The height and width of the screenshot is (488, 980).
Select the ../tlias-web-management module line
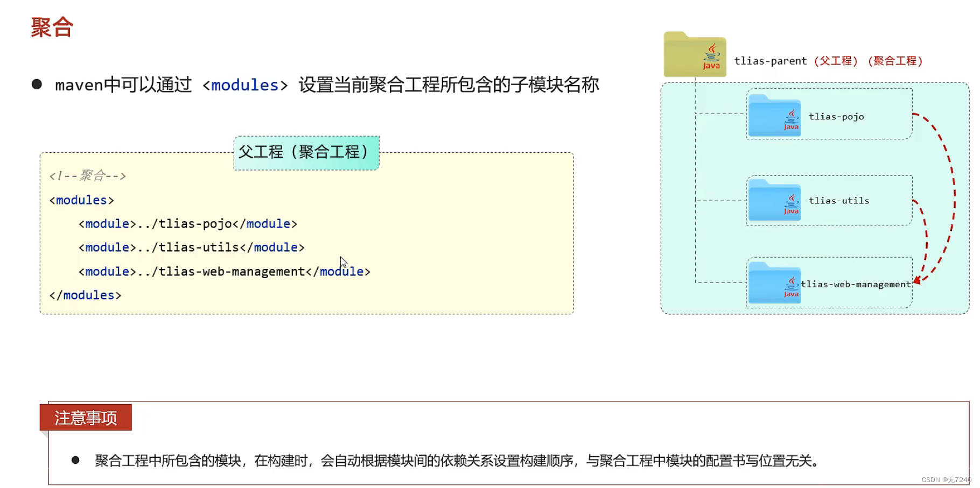pyautogui.click(x=225, y=272)
